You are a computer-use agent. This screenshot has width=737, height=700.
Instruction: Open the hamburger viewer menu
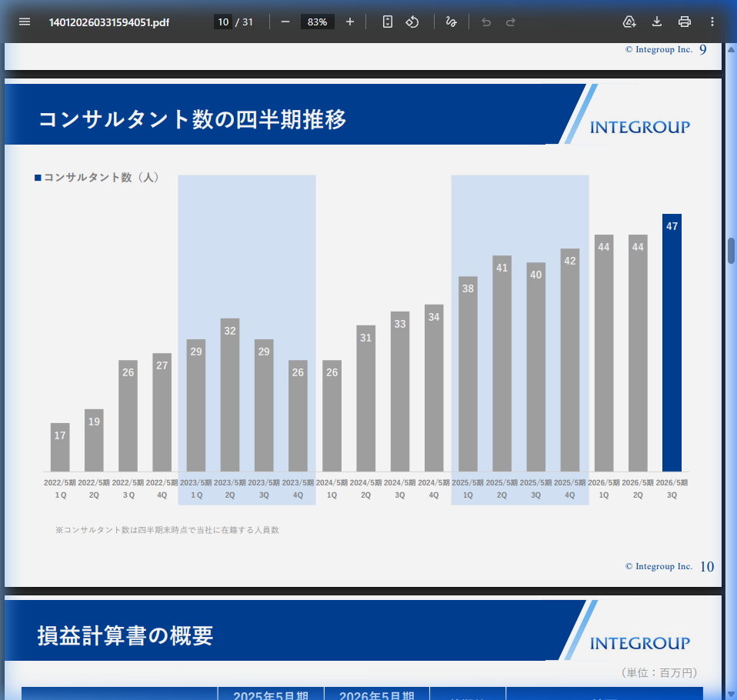tap(24, 22)
